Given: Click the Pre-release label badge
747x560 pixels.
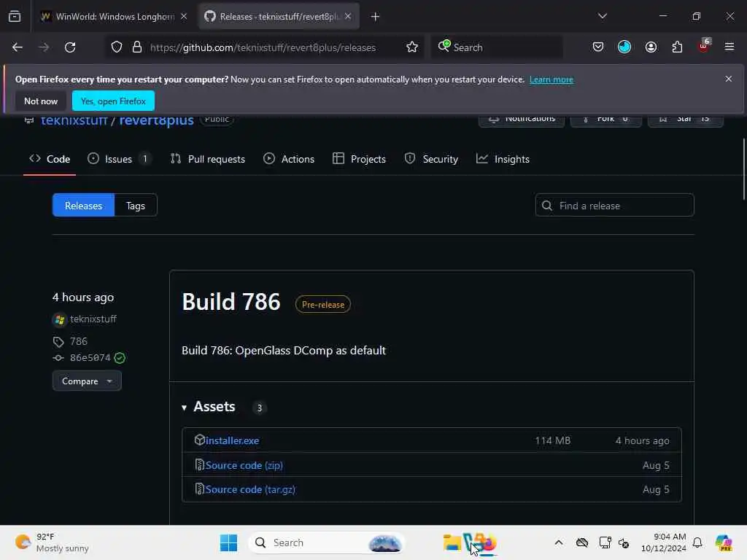Looking at the screenshot, I should (323, 305).
